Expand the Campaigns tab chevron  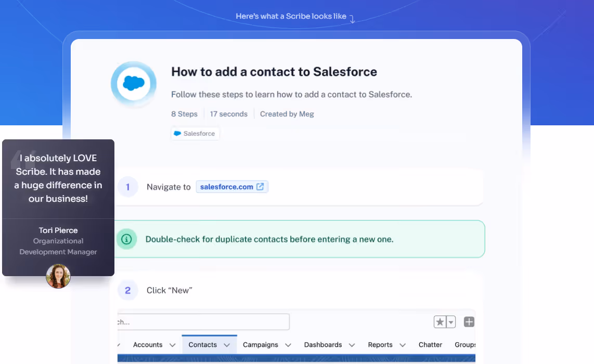tap(288, 345)
